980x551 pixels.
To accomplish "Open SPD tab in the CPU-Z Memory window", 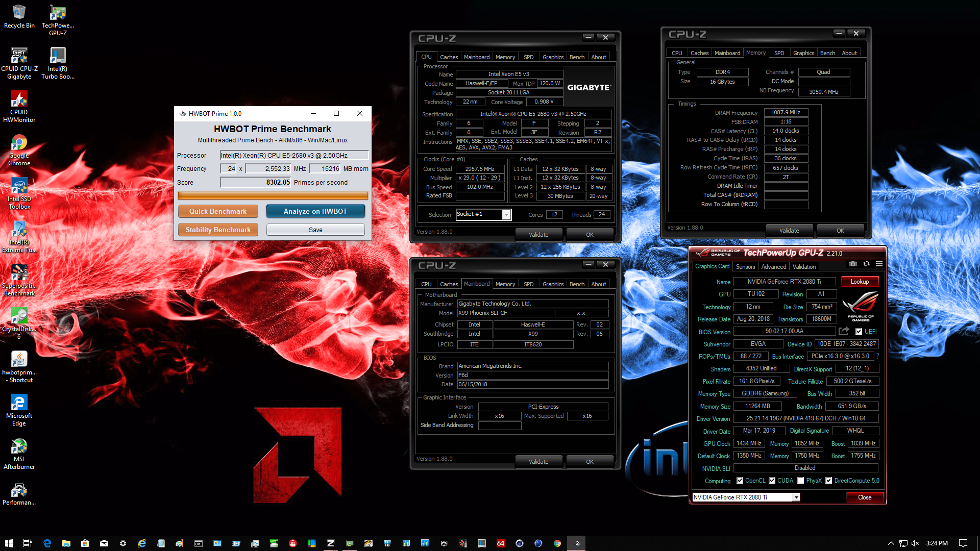I will coord(779,53).
